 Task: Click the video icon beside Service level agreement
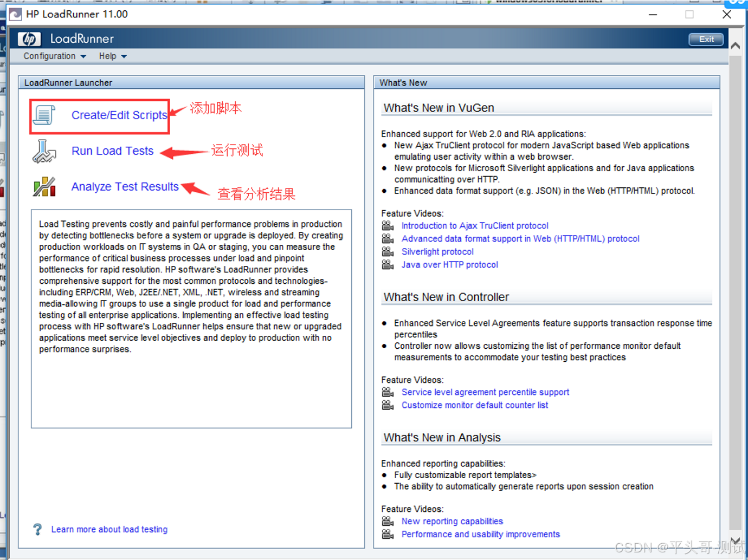click(388, 392)
